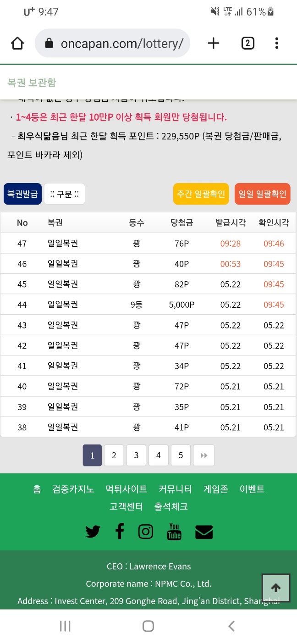Click the 일일 일괄확인 button
This screenshot has height=644, width=297.
click(263, 194)
